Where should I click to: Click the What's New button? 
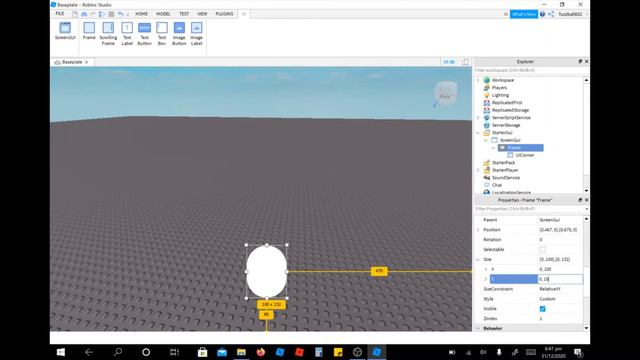[524, 14]
